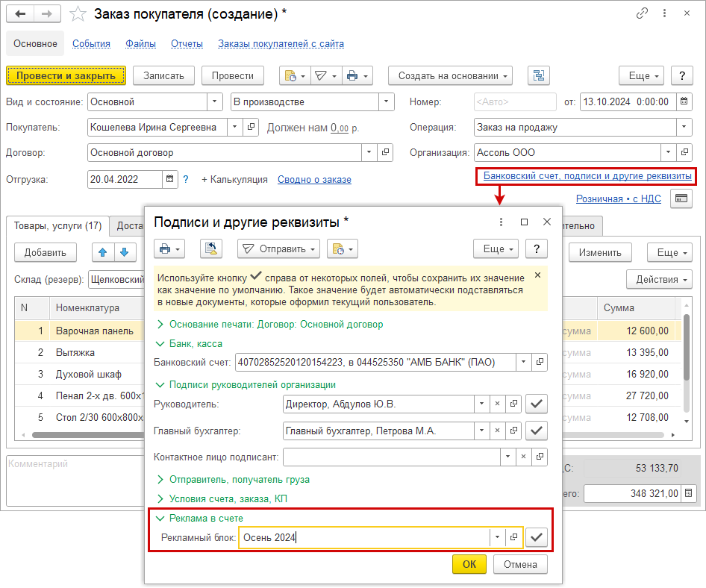Save Руководитель as default with checkmark button
This screenshot has width=706, height=588.
[x=537, y=404]
